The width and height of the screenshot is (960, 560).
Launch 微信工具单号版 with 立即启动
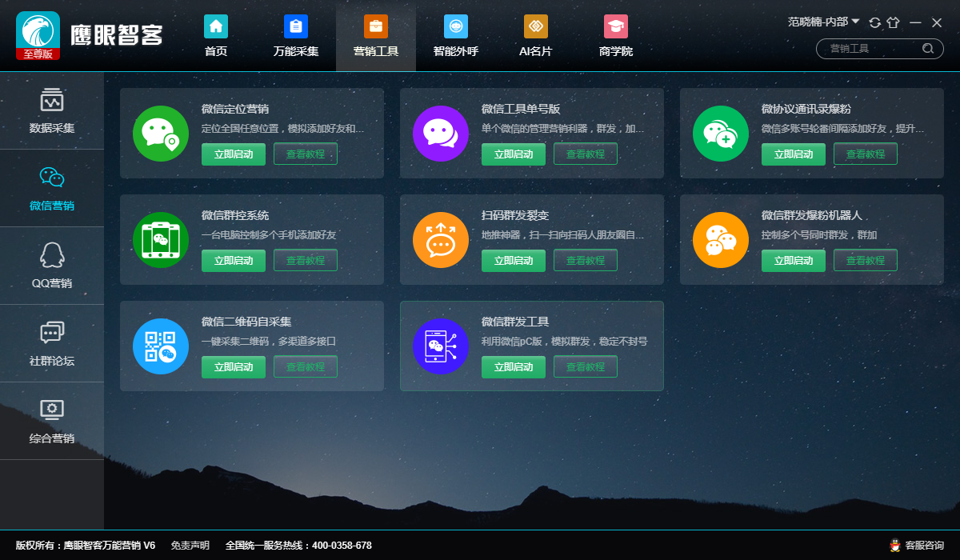pyautogui.click(x=514, y=154)
